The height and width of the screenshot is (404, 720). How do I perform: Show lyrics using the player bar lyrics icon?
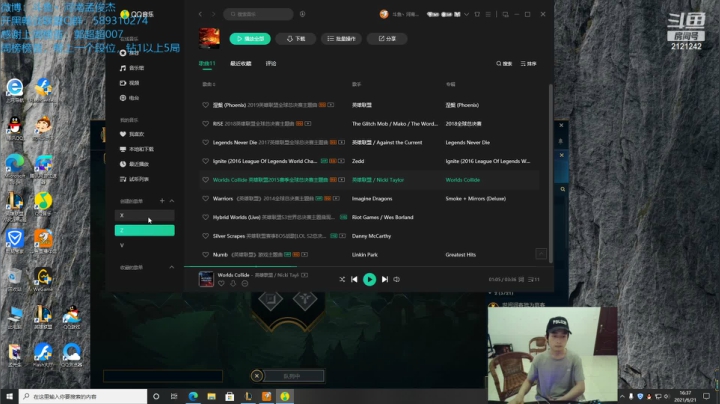[x=521, y=279]
